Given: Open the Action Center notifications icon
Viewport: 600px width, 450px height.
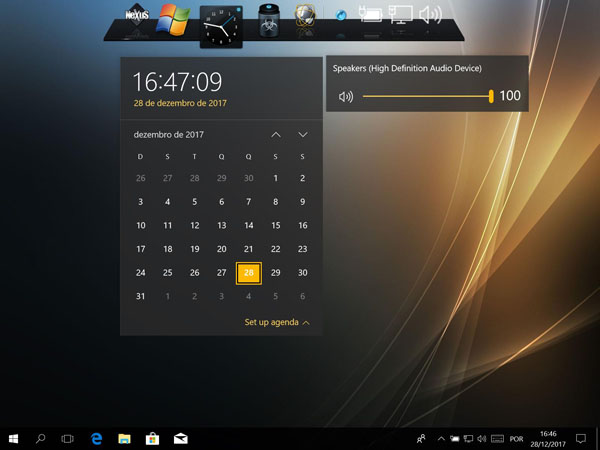Looking at the screenshot, I should (580, 438).
